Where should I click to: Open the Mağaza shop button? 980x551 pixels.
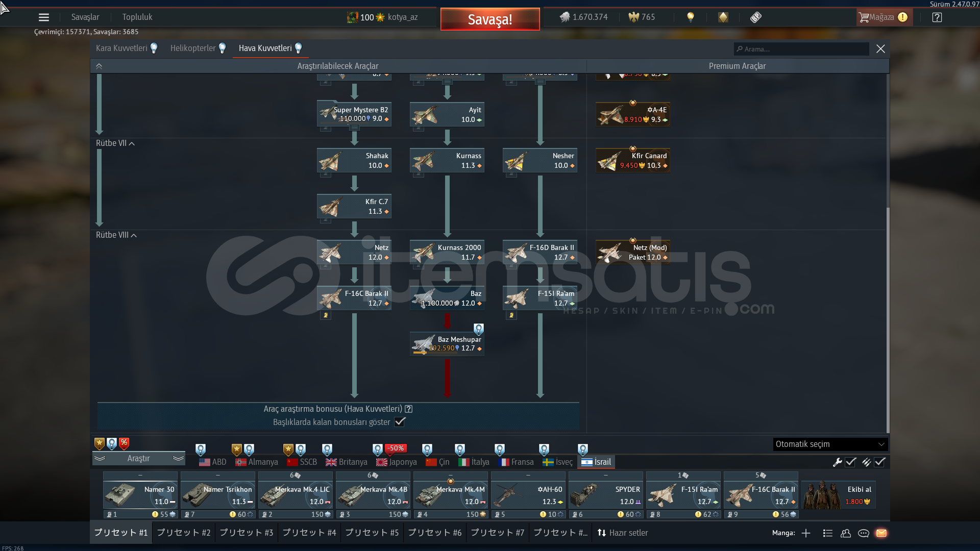(884, 17)
